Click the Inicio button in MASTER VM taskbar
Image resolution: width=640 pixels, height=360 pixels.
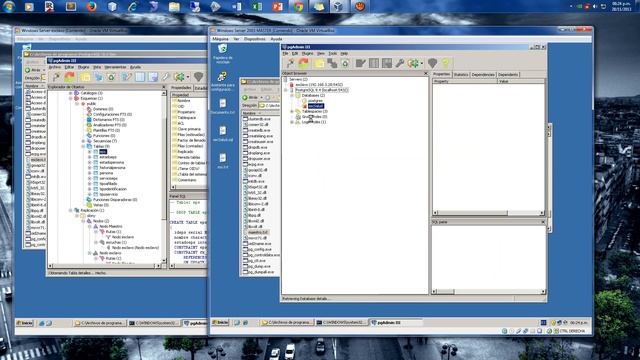221,322
